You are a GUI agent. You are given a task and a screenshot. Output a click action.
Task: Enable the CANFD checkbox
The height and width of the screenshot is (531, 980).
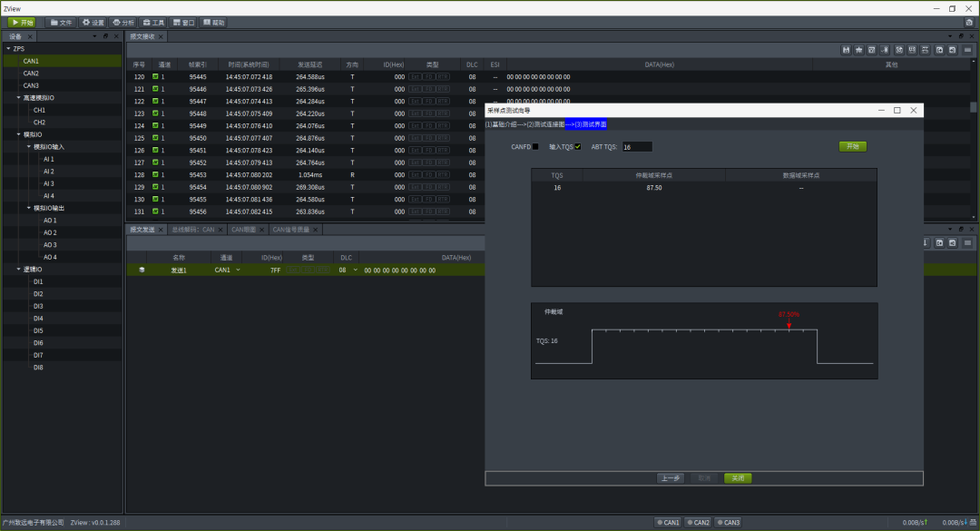tap(535, 146)
